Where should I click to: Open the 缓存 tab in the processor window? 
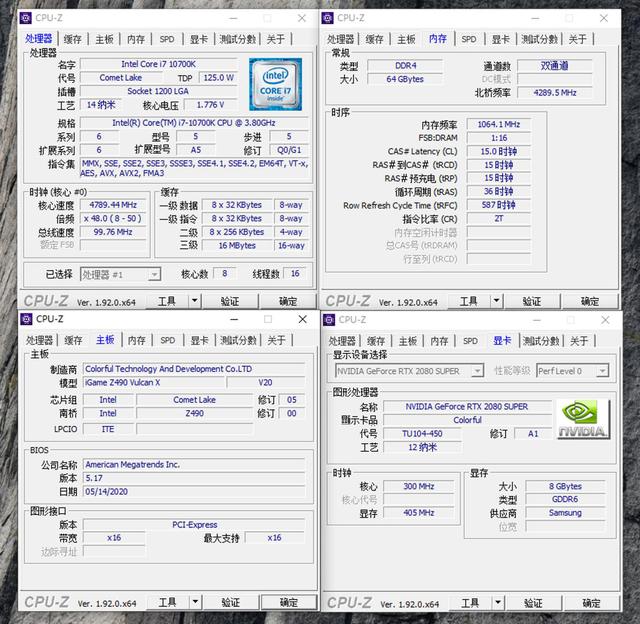click(73, 39)
